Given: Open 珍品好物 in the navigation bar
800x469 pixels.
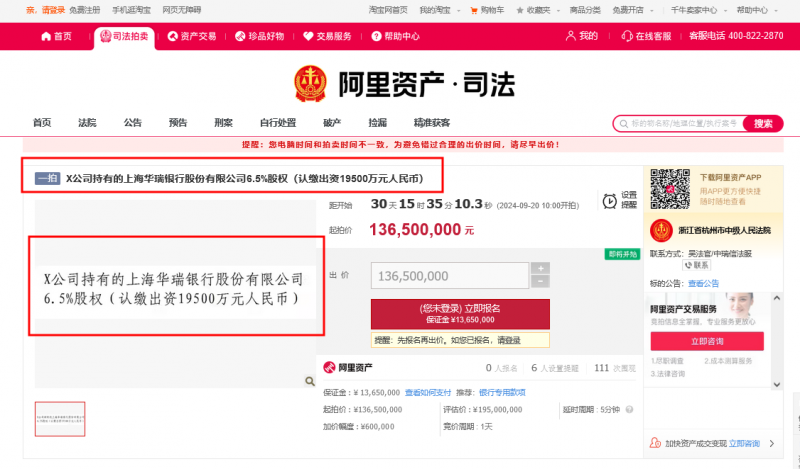Looking at the screenshot, I should pos(259,36).
